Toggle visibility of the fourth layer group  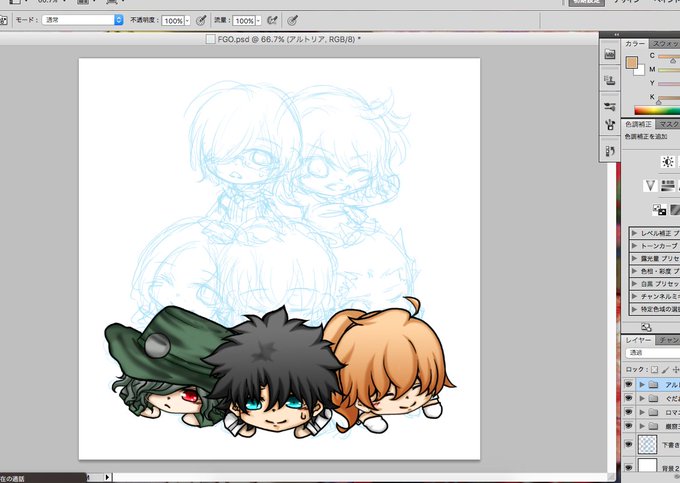pos(628,426)
